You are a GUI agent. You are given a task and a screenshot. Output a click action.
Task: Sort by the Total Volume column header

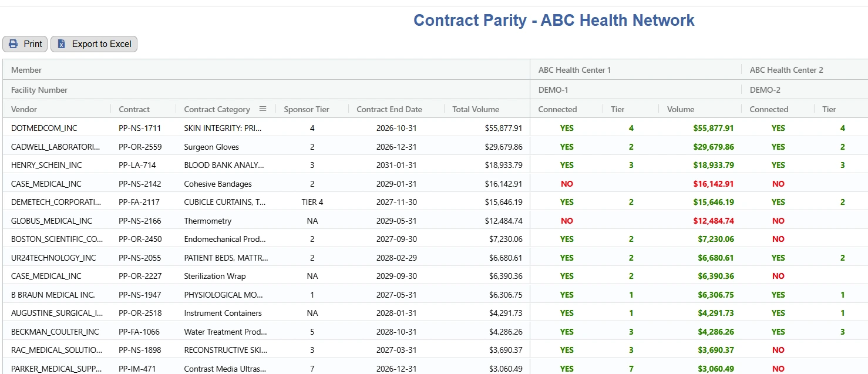[476, 109]
